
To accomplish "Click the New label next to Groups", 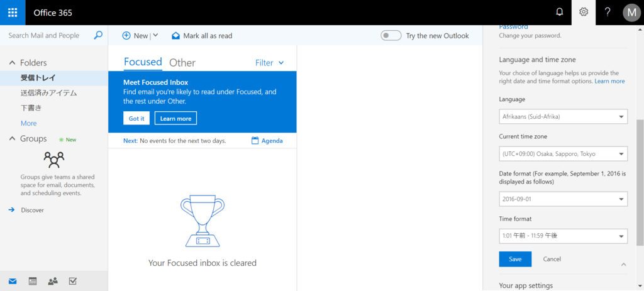I will coord(68,140).
